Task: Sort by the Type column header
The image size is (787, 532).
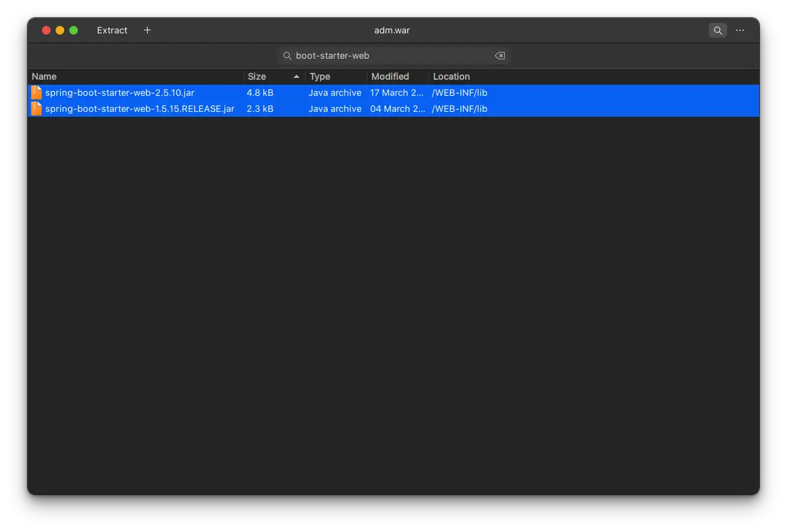Action: [x=336, y=77]
